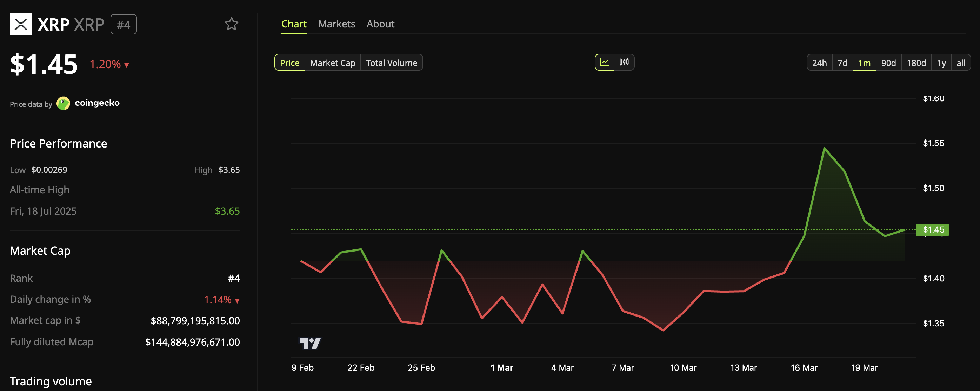Select the Price data toggle
980x391 pixels.
(289, 63)
